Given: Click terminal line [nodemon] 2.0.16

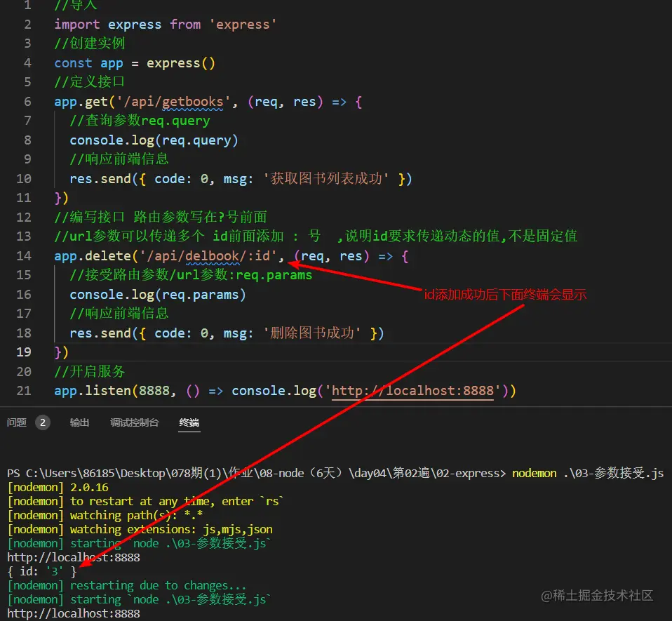Looking at the screenshot, I should 58,488.
